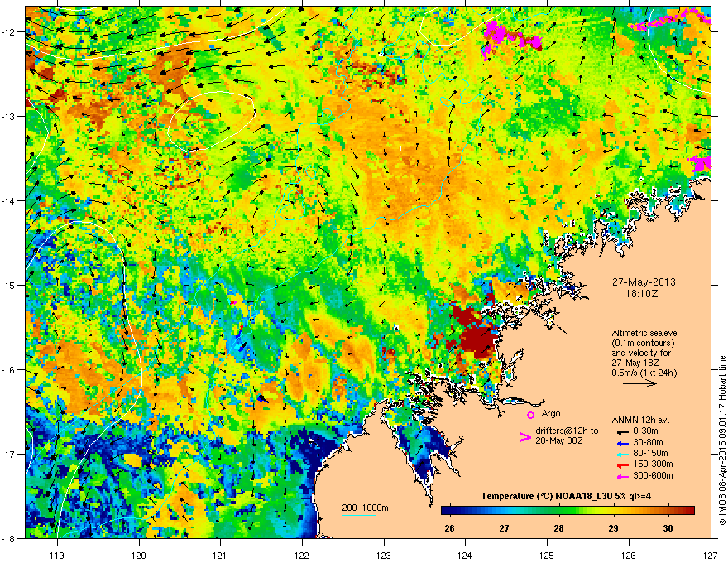Click the longitude axis label 127

pos(711,555)
